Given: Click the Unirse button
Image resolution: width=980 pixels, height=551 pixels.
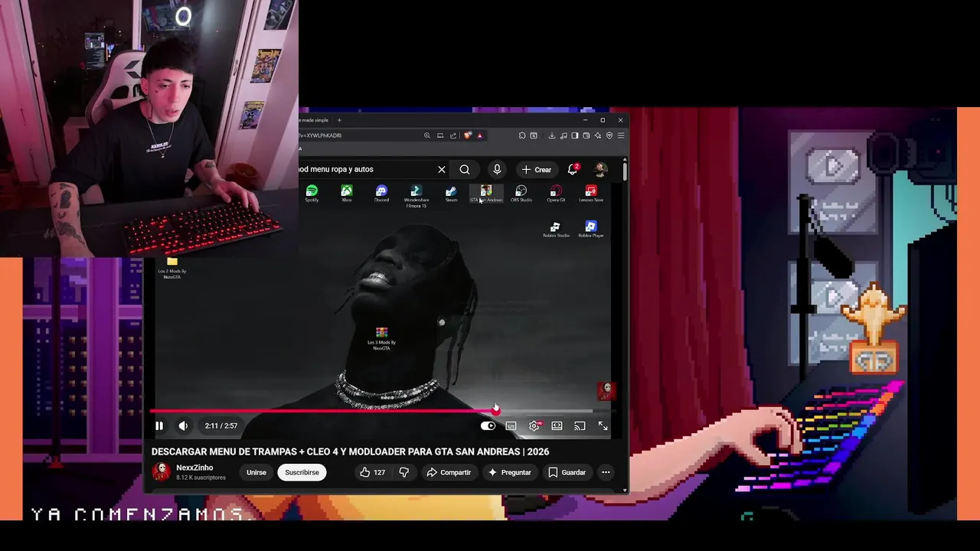Looking at the screenshot, I should click(x=256, y=472).
